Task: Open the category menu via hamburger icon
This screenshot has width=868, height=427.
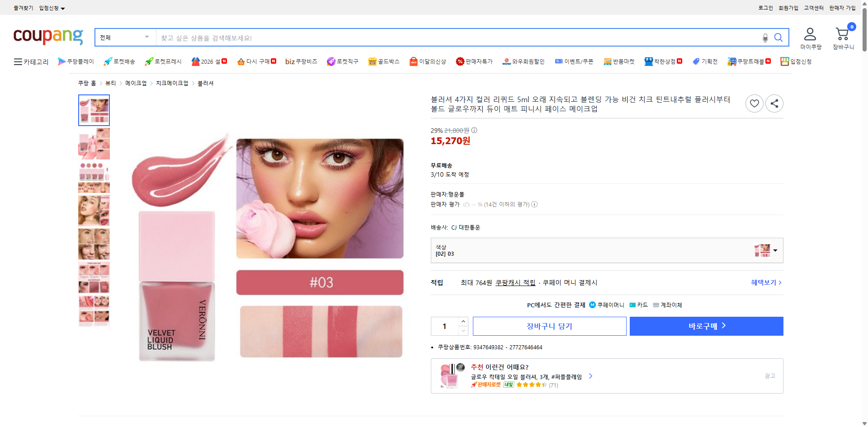Action: click(17, 62)
